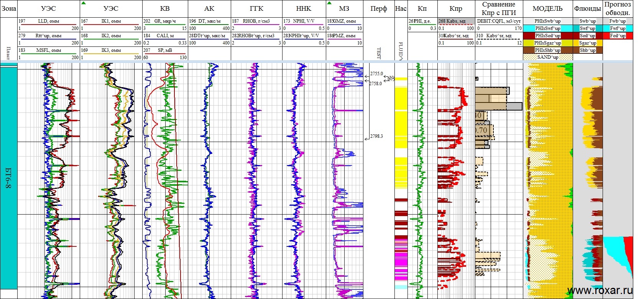Click the dotted SAND^up legend swatch
The image size is (644, 299).
coord(548,57)
